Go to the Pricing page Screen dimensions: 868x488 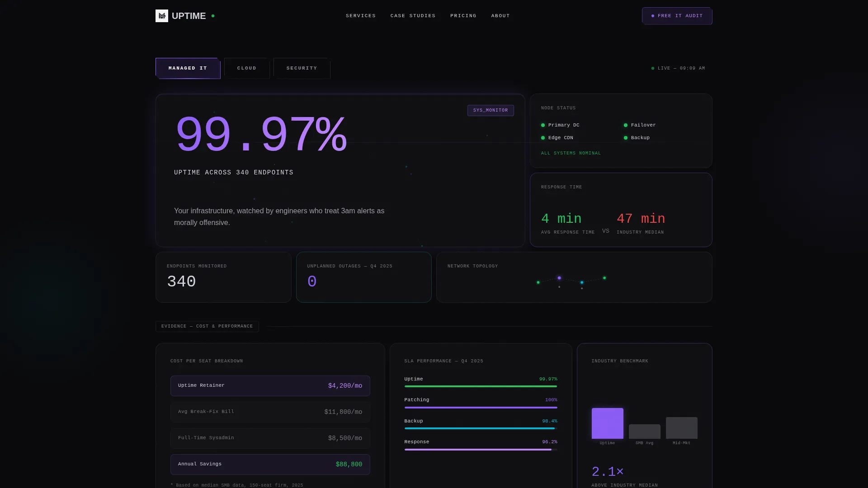pos(463,16)
